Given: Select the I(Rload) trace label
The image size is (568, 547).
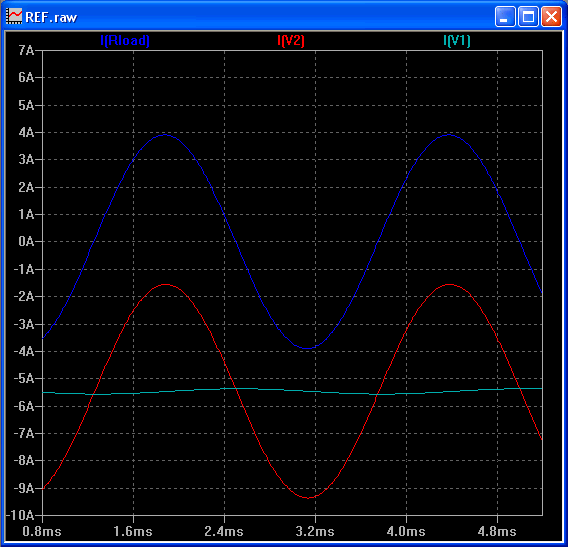Looking at the screenshot, I should pyautogui.click(x=125, y=40).
